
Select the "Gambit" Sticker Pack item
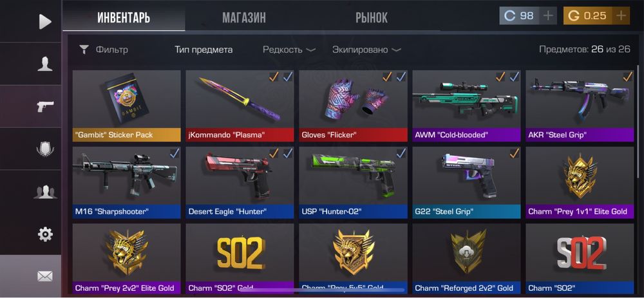(x=126, y=106)
